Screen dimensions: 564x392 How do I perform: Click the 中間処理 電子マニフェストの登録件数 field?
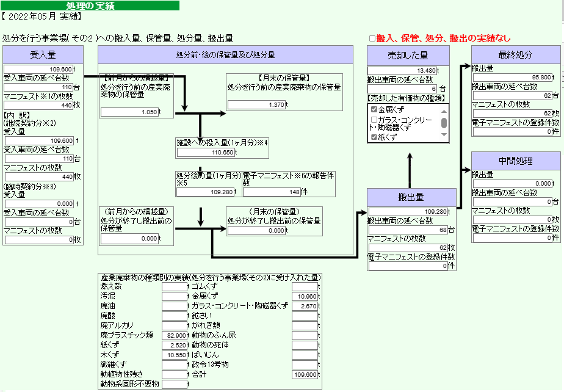513,238
